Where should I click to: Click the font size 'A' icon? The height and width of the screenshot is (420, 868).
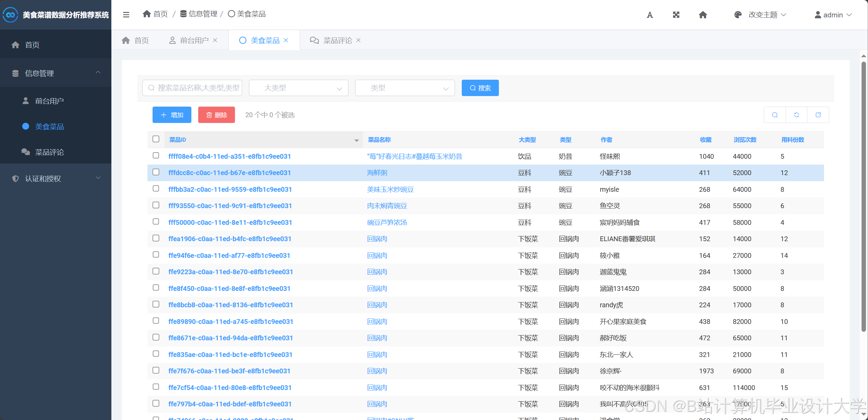point(650,15)
